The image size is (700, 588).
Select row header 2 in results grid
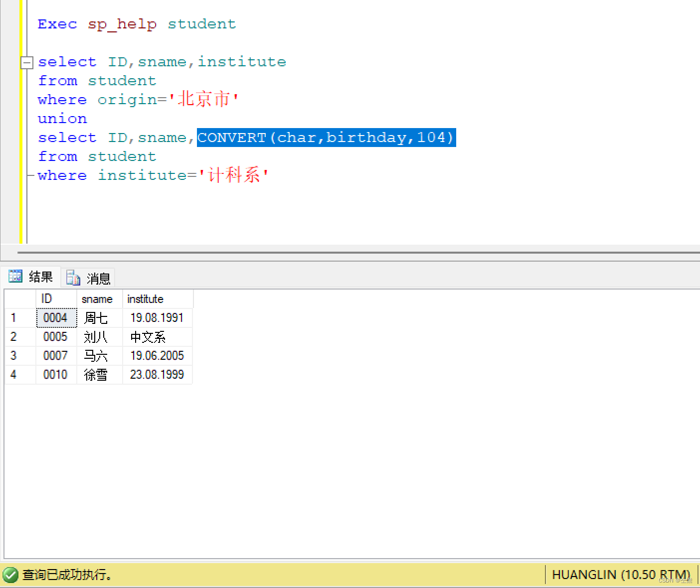click(x=20, y=337)
